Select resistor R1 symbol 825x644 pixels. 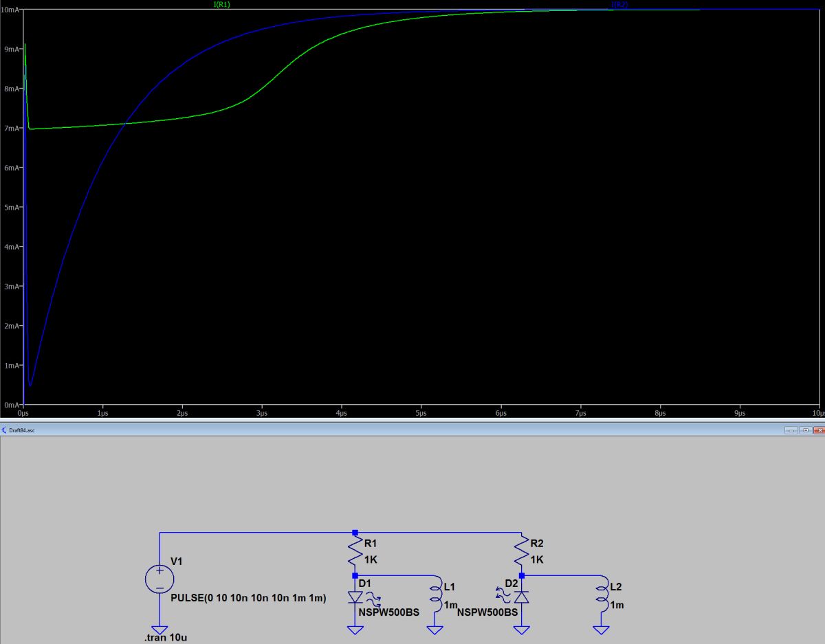(x=355, y=552)
